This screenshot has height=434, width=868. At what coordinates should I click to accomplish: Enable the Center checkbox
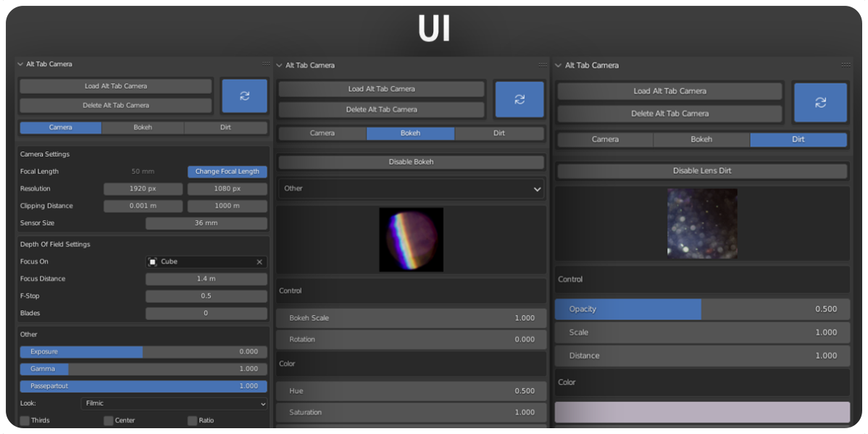(109, 421)
